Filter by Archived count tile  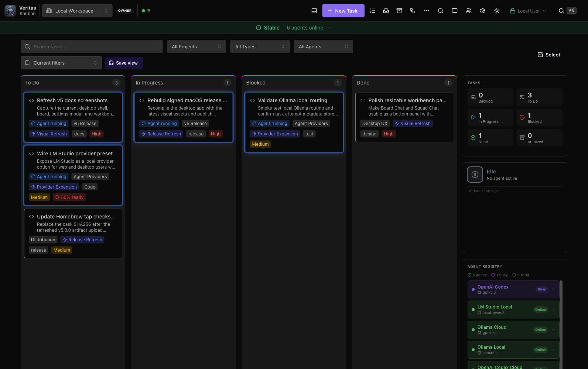[539, 138]
